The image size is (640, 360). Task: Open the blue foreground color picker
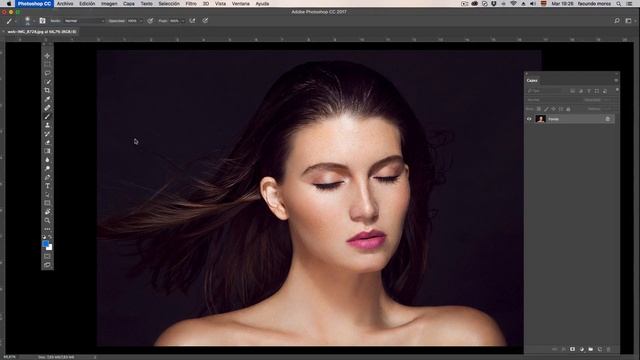coord(45,244)
